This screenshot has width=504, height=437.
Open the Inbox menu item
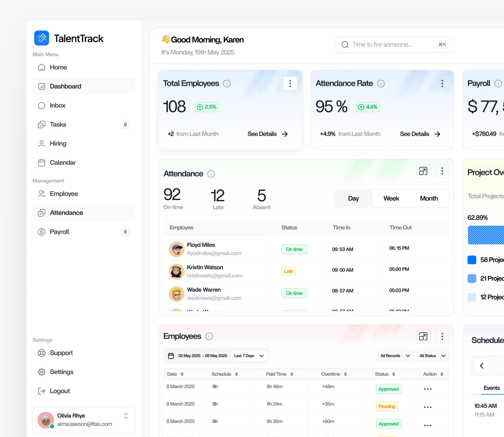tap(84, 105)
